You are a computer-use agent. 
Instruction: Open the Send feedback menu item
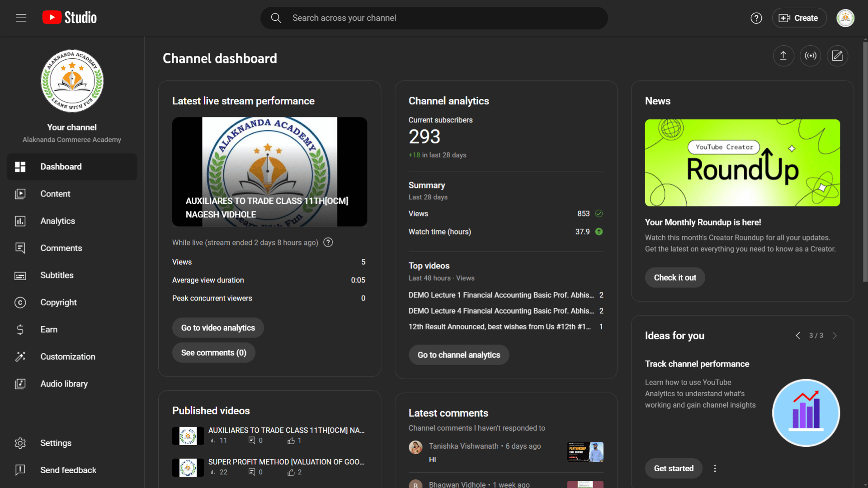tap(72, 470)
